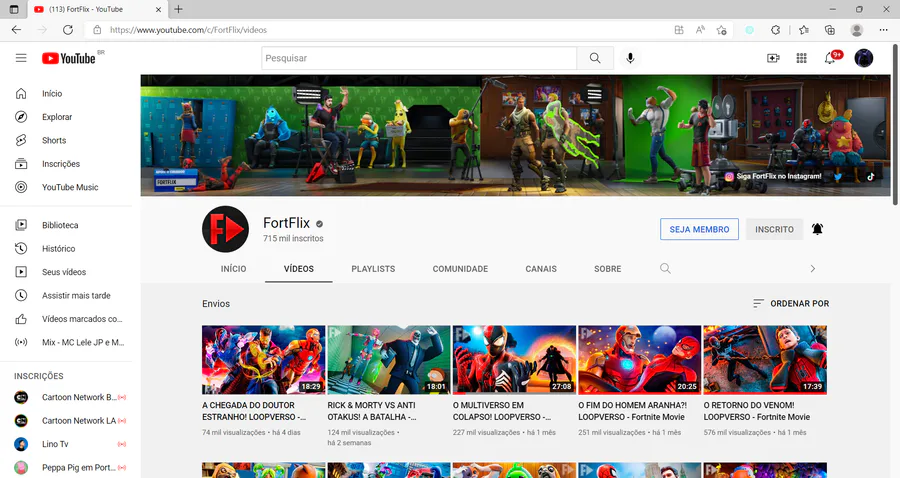Open the YouTube apps grid icon

(801, 58)
